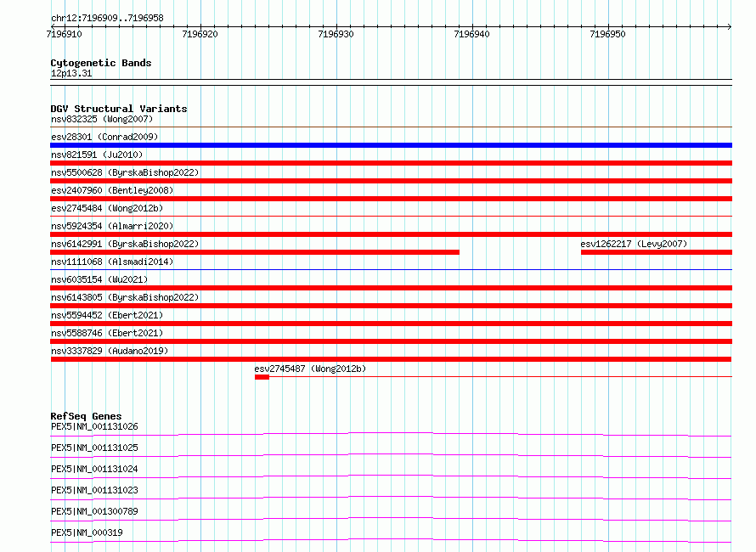Image resolution: width=756 pixels, height=552 pixels.
Task: Open transcript PEX5|NM_001131023
Action: (94, 490)
